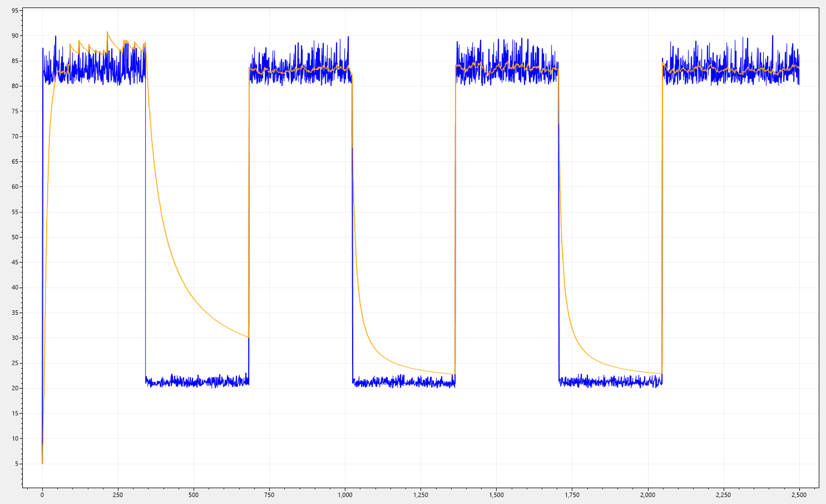Click the y-axis label 55
This screenshot has width=826, height=504.
pyautogui.click(x=15, y=212)
